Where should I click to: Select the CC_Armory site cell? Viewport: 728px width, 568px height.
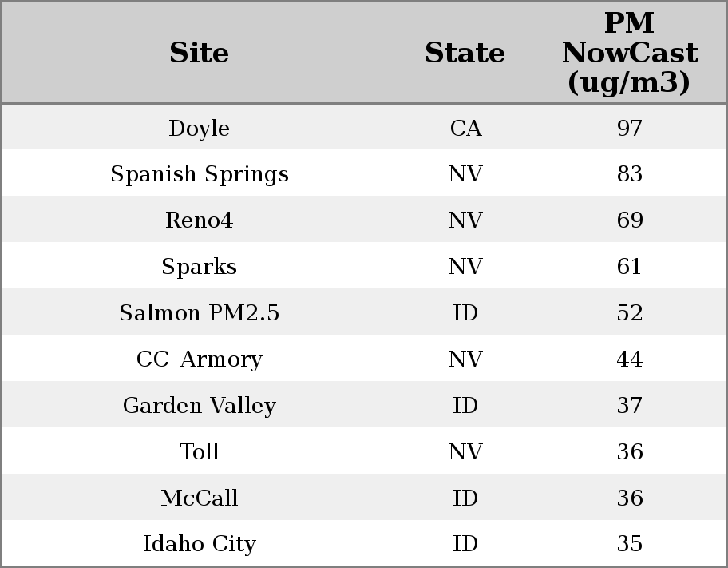click(x=200, y=359)
